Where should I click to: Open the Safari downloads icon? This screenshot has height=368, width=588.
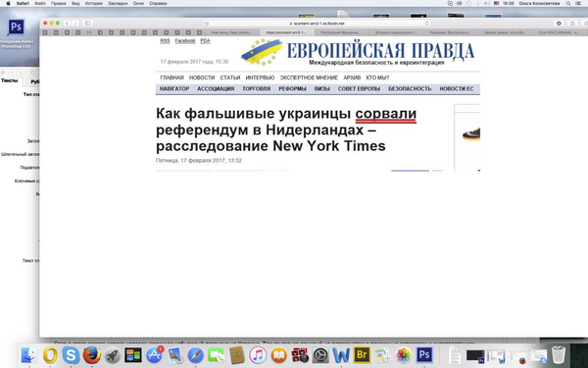tap(559, 24)
